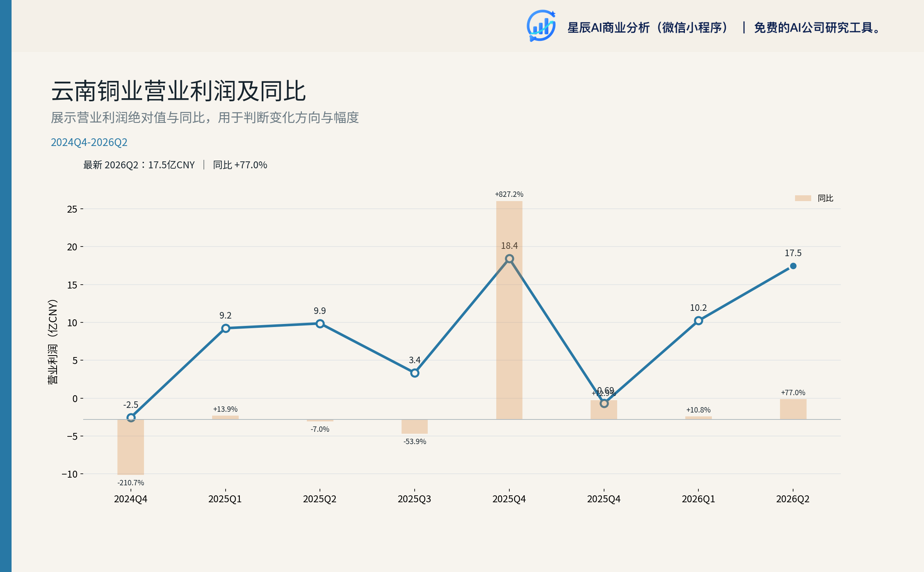Click the +827.2% bar label
Screen dimensions: 924x572
[509, 194]
